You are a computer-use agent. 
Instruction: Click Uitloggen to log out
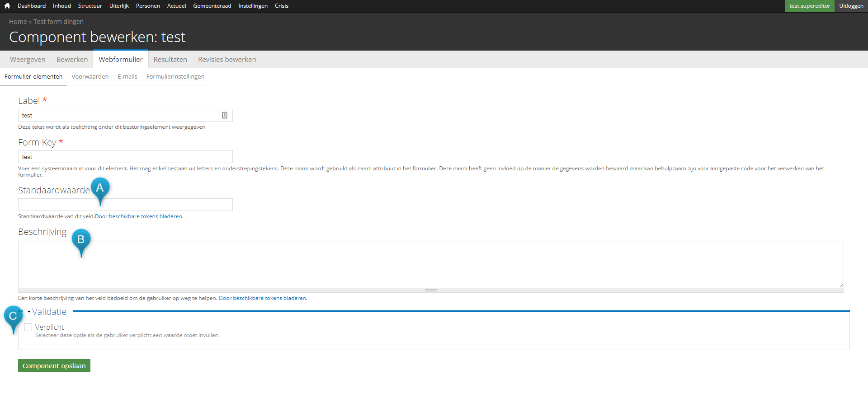851,6
